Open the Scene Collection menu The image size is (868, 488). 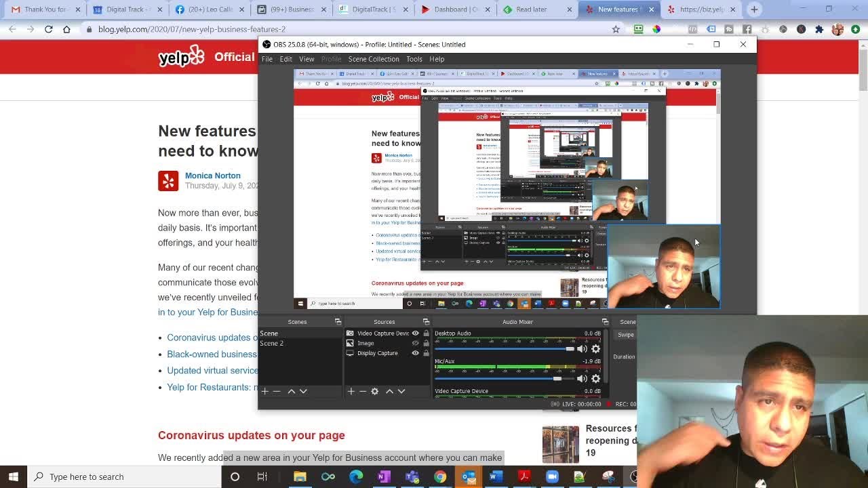(374, 59)
